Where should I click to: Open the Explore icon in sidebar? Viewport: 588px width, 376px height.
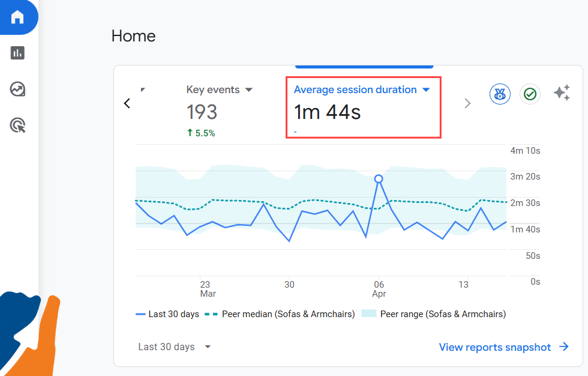coord(17,89)
